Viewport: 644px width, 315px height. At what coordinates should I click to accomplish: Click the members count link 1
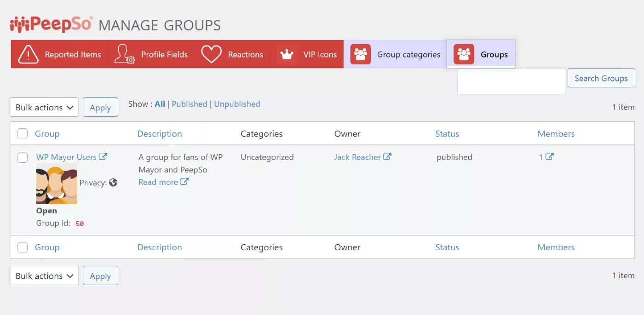click(541, 157)
